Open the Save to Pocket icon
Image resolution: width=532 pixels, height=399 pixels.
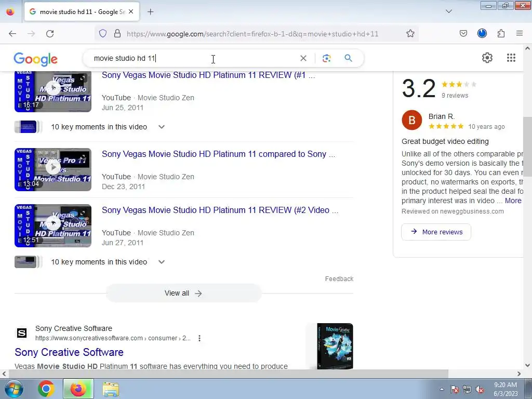pyautogui.click(x=463, y=33)
